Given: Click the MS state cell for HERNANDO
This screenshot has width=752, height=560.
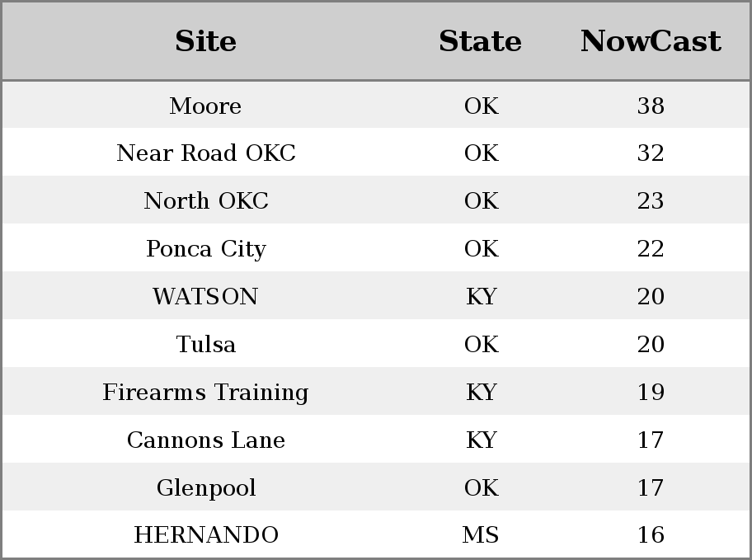Looking at the screenshot, I should click(x=481, y=535).
